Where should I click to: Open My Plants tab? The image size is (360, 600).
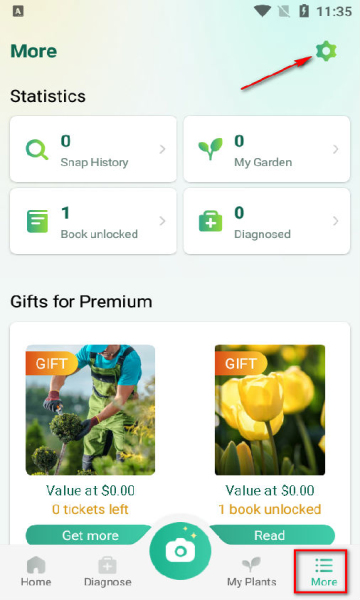click(x=252, y=572)
